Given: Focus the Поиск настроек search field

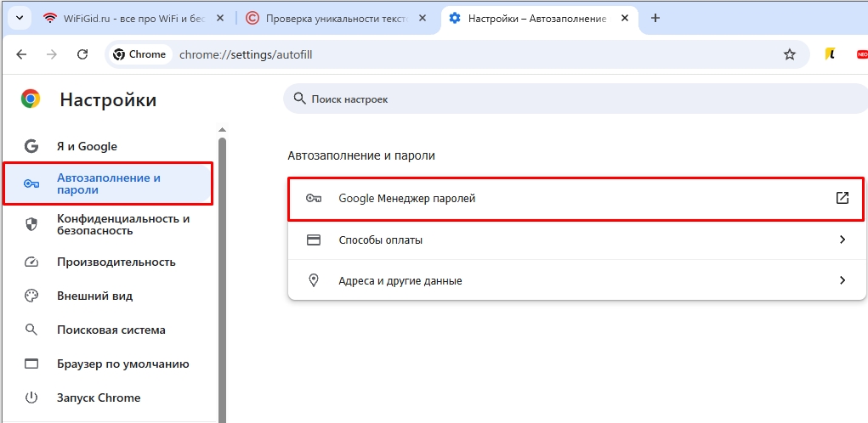Looking at the screenshot, I should tap(576, 99).
